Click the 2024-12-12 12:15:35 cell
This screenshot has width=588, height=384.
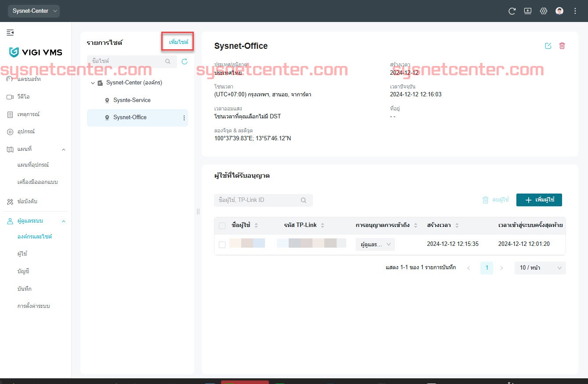[x=453, y=244]
